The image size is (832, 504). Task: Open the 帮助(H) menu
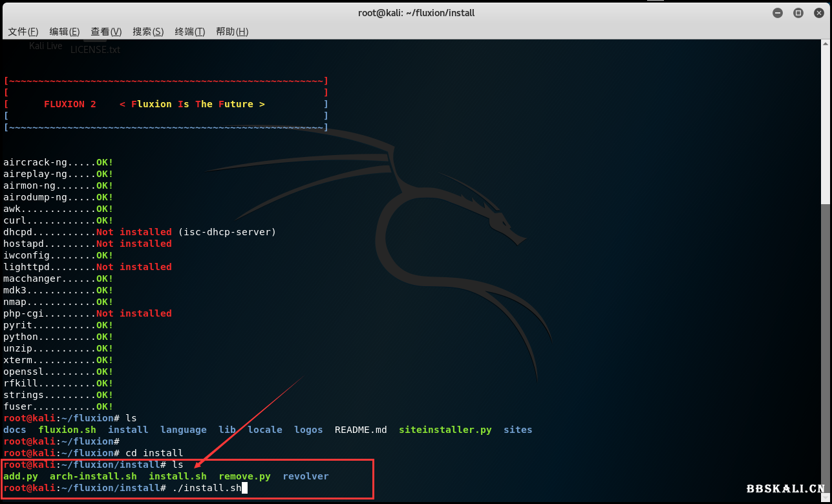232,32
